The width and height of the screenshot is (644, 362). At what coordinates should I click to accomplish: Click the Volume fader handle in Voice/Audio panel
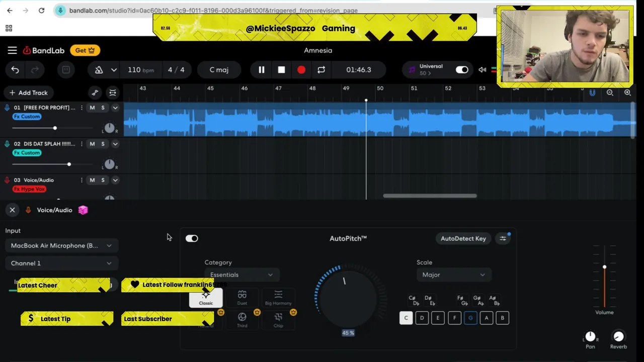[605, 267]
